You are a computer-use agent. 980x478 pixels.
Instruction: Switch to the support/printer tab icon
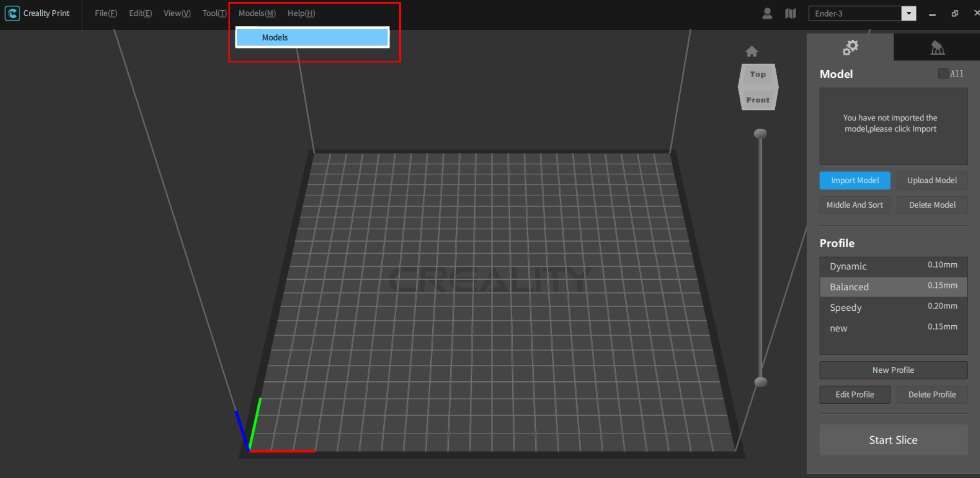coord(938,47)
